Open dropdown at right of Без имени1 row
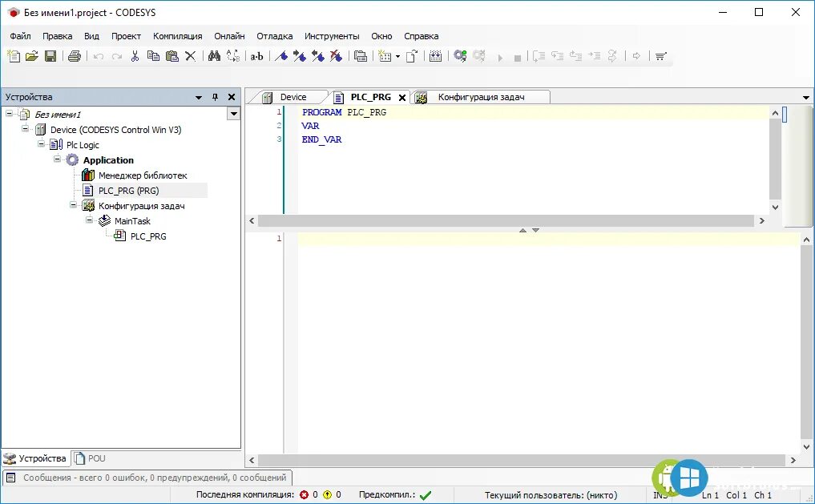The width and height of the screenshot is (815, 504). [233, 114]
